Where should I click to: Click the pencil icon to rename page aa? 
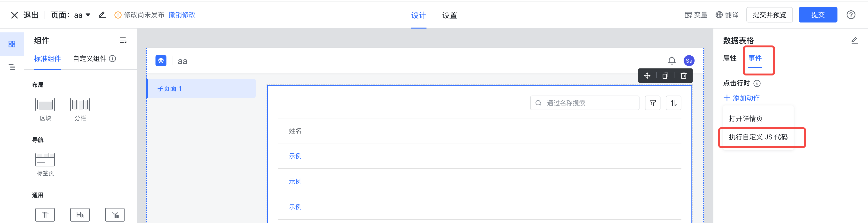pyautogui.click(x=102, y=15)
